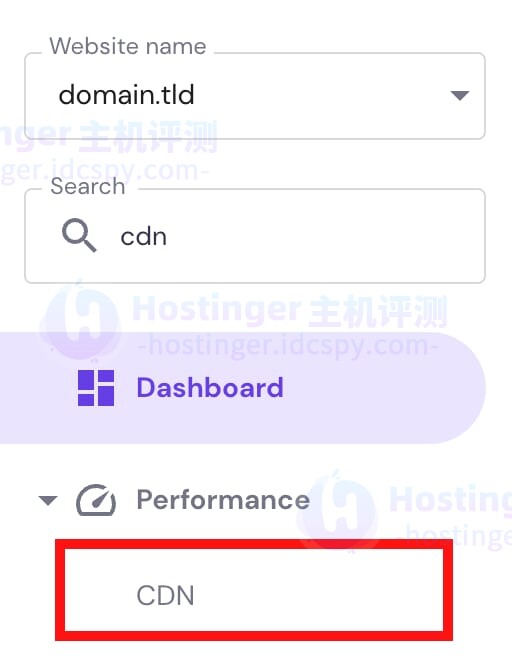Click the Performance speedometer icon
The image size is (512, 658).
[x=96, y=500]
